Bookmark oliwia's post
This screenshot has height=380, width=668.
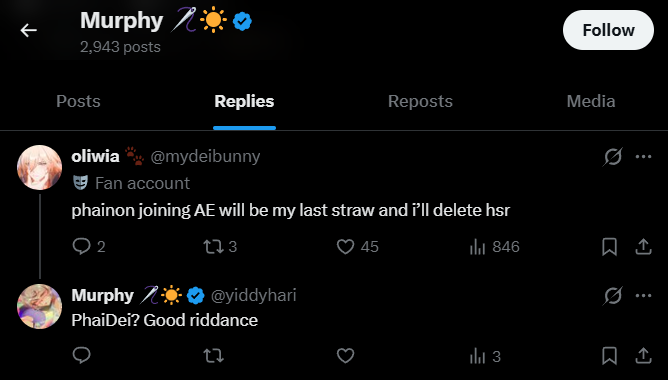[x=609, y=247]
